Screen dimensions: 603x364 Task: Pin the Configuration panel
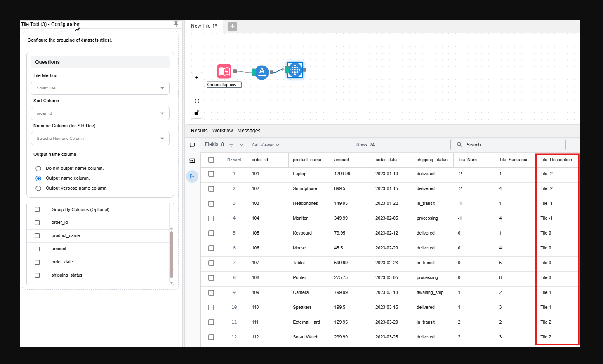coord(176,24)
